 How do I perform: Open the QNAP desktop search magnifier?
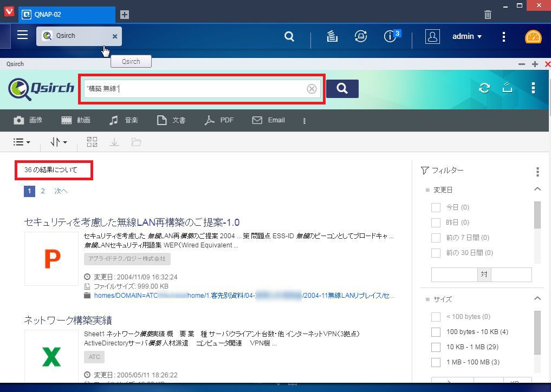coord(289,36)
